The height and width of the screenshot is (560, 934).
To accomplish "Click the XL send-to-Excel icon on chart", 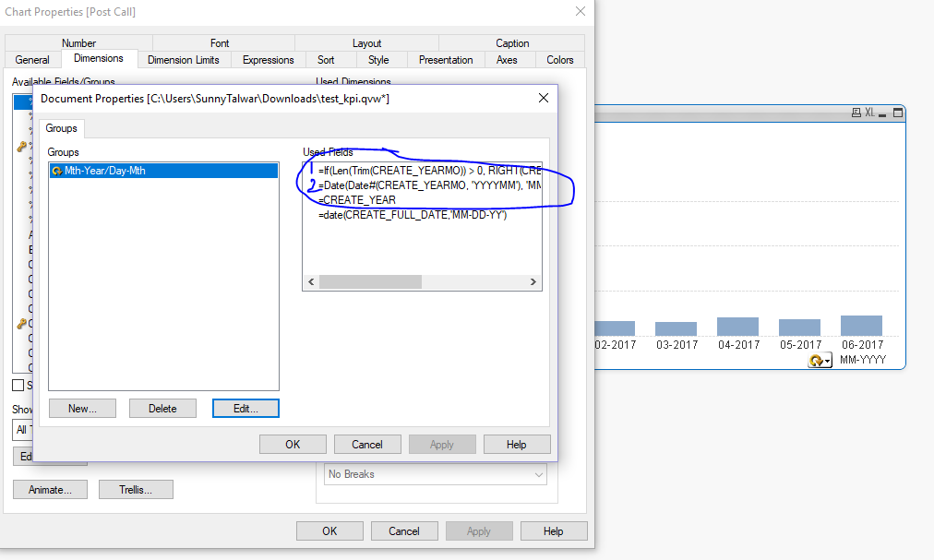I will click(x=869, y=113).
